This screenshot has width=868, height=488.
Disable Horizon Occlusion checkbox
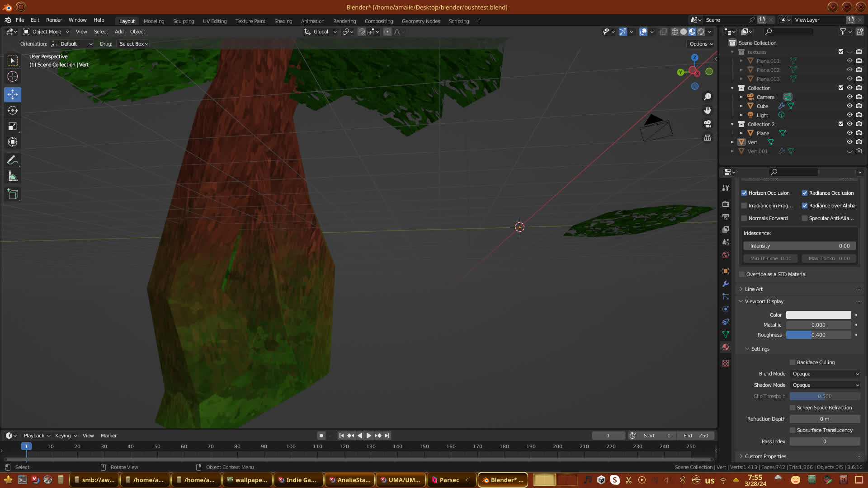(x=744, y=193)
